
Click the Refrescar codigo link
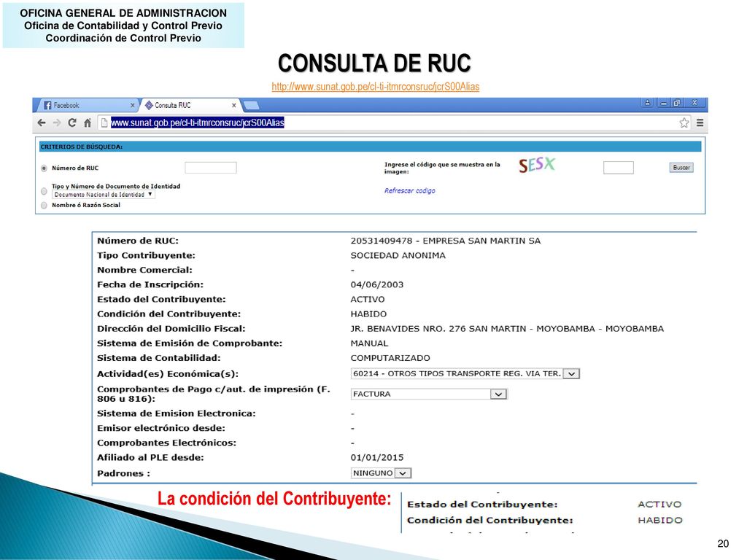410,190
